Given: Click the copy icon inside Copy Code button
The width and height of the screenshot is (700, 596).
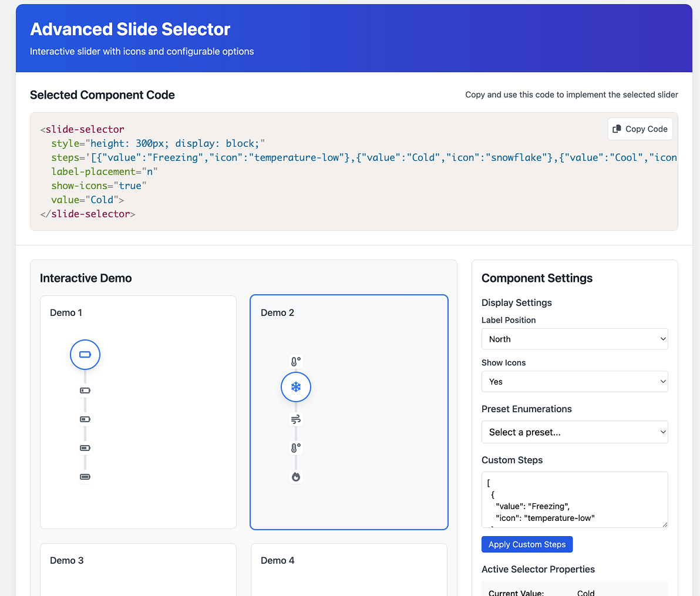Looking at the screenshot, I should coord(617,128).
